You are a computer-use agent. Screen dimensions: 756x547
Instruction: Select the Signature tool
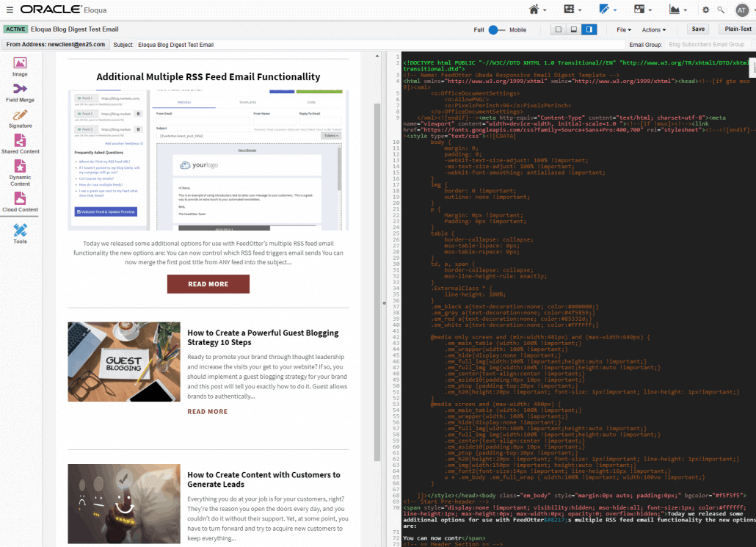[20, 119]
